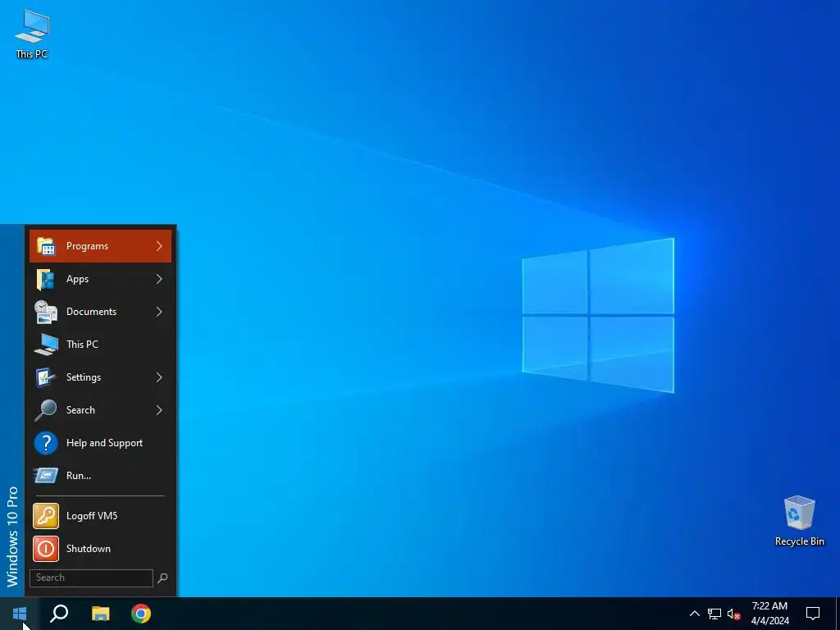Select the This PC desktop icon
840x630 pixels.
pos(32,34)
